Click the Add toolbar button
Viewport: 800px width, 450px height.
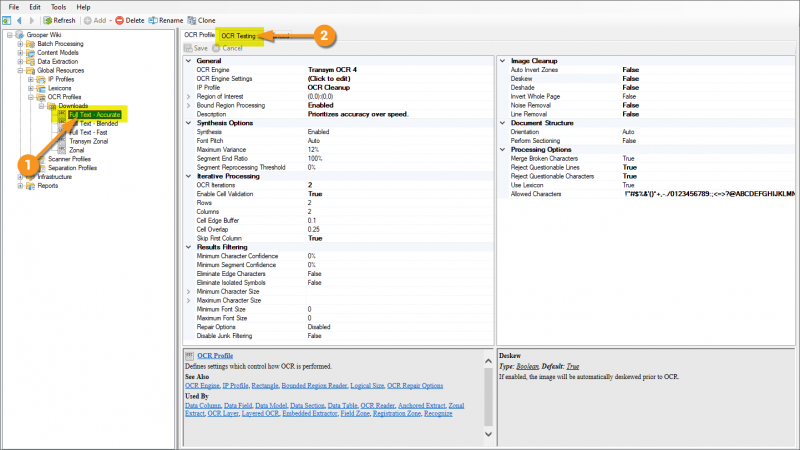pyautogui.click(x=96, y=20)
